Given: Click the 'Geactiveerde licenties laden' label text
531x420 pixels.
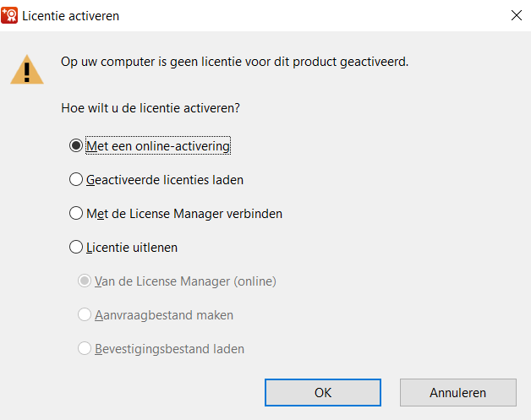Looking at the screenshot, I should [165, 180].
